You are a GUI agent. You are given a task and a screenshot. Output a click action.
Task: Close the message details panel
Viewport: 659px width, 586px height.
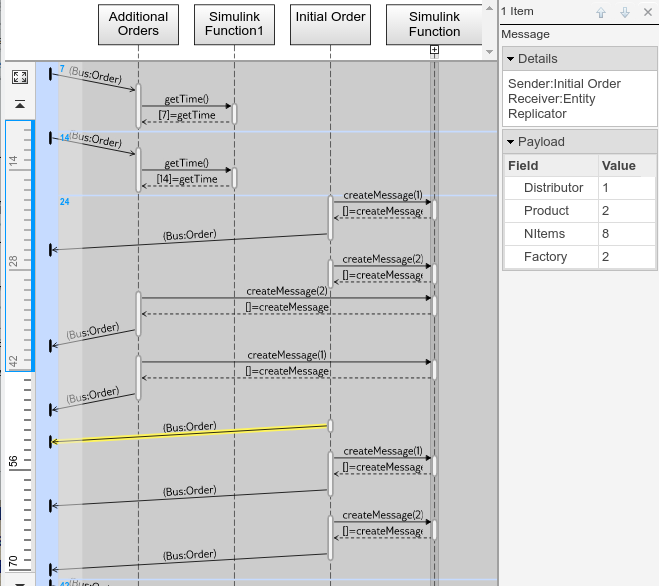pos(647,12)
